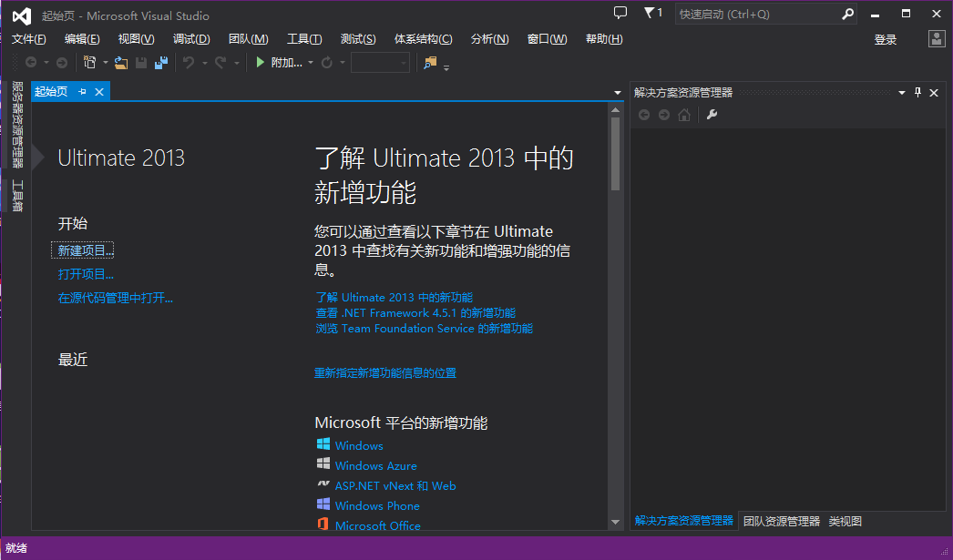Focus the 快速启动 search input field
Screen dimensions: 953x560
758,14
